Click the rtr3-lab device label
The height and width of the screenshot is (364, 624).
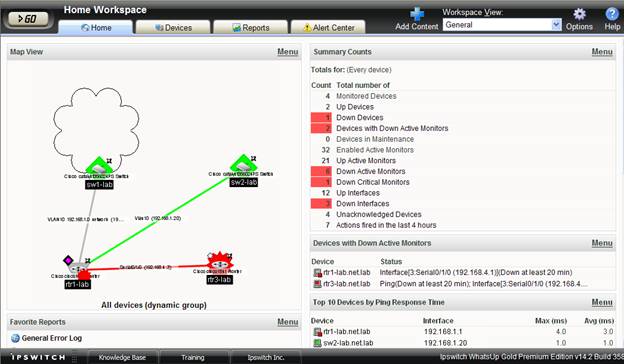pos(219,280)
